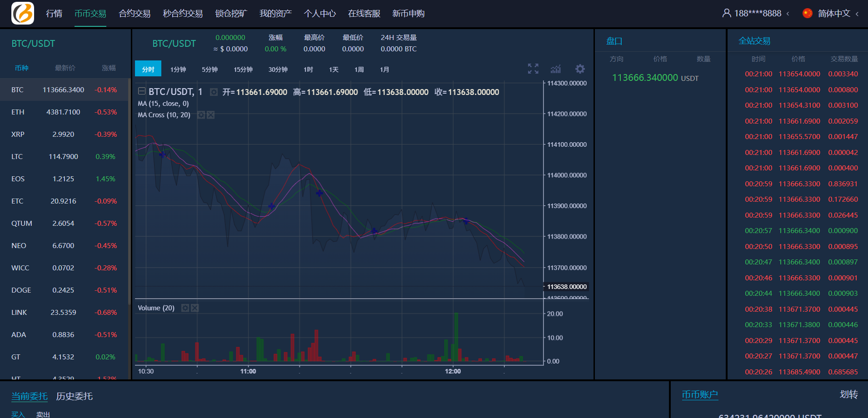Open chart settings gear
The width and height of the screenshot is (868, 418).
(580, 69)
